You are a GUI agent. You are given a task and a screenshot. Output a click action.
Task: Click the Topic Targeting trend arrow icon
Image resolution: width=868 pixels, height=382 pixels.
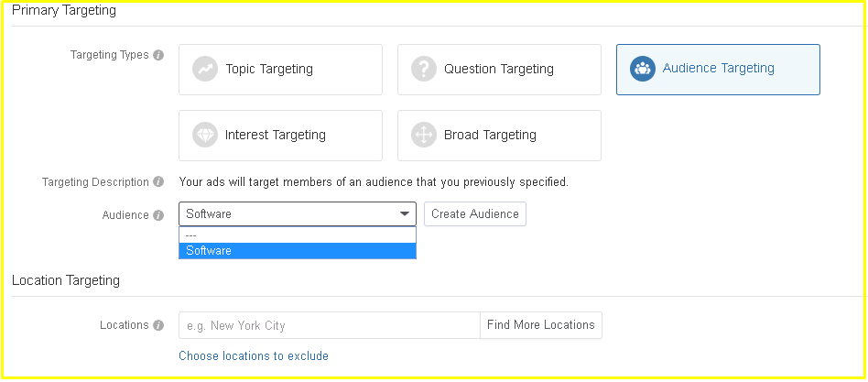tap(205, 70)
